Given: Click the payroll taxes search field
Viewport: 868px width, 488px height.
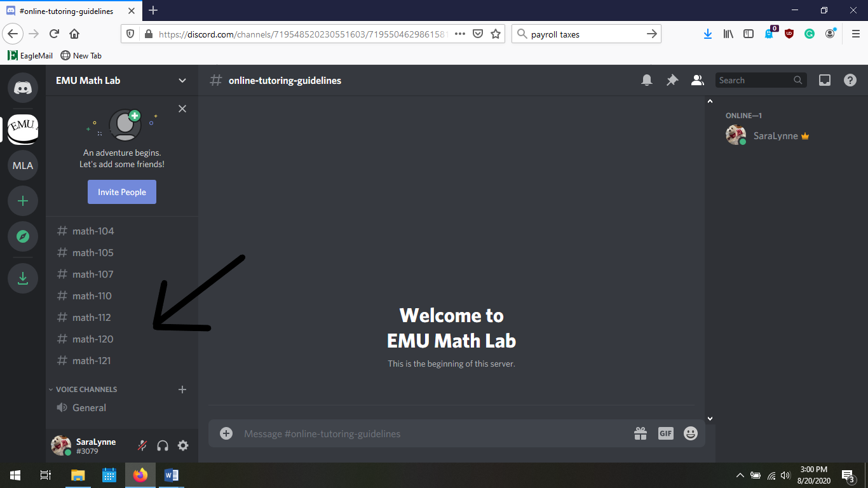Looking at the screenshot, I should [585, 34].
